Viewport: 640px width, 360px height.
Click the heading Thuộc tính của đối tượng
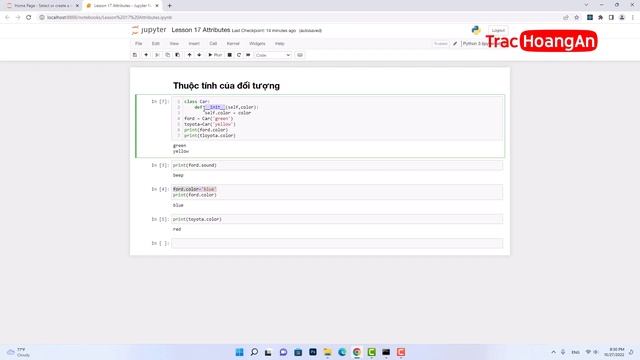point(226,86)
